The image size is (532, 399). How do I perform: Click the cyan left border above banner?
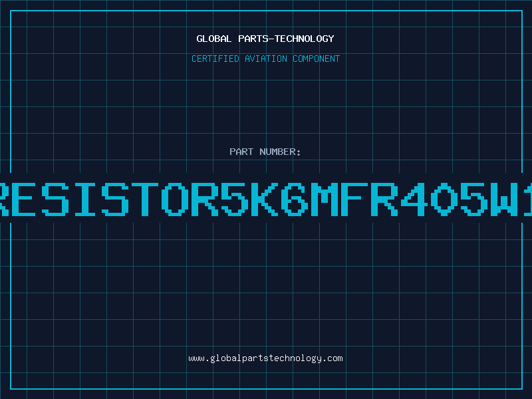click(11, 92)
